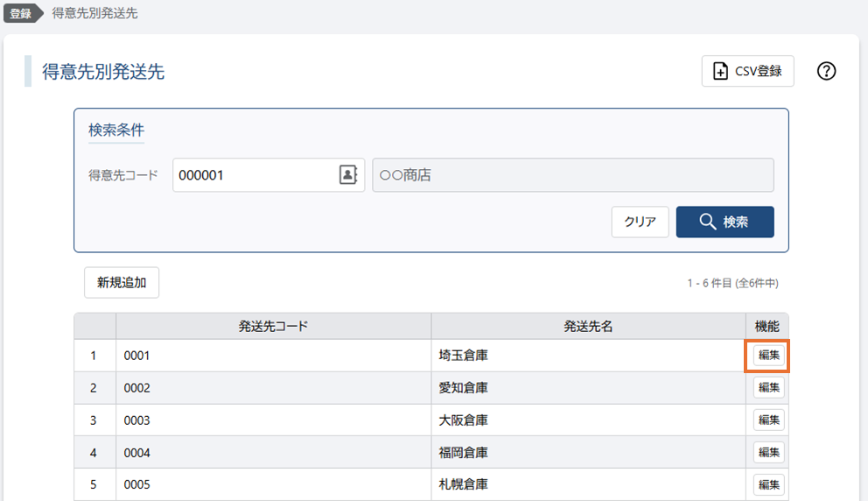Click 編集 for 愛知倉庫 row
This screenshot has height=501, width=868.
pos(769,387)
